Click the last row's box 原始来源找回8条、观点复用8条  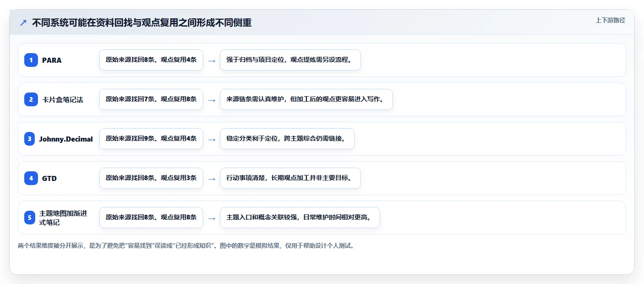click(x=151, y=218)
